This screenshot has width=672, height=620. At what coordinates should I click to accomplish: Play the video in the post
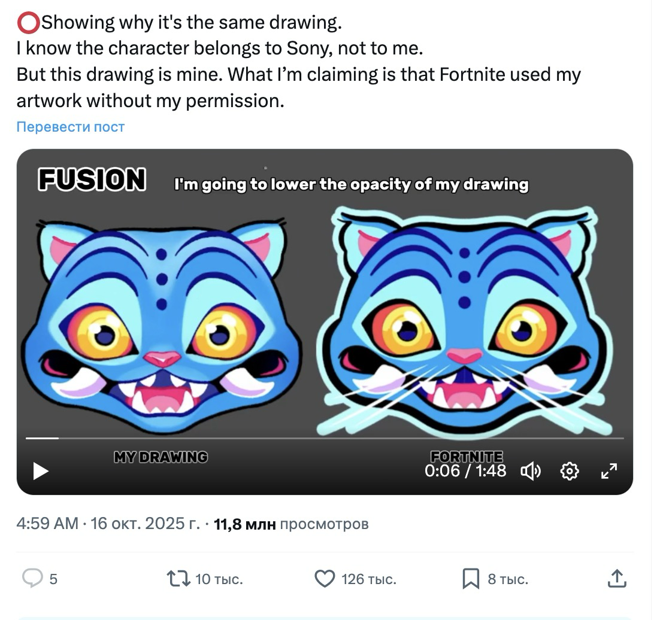(x=41, y=471)
